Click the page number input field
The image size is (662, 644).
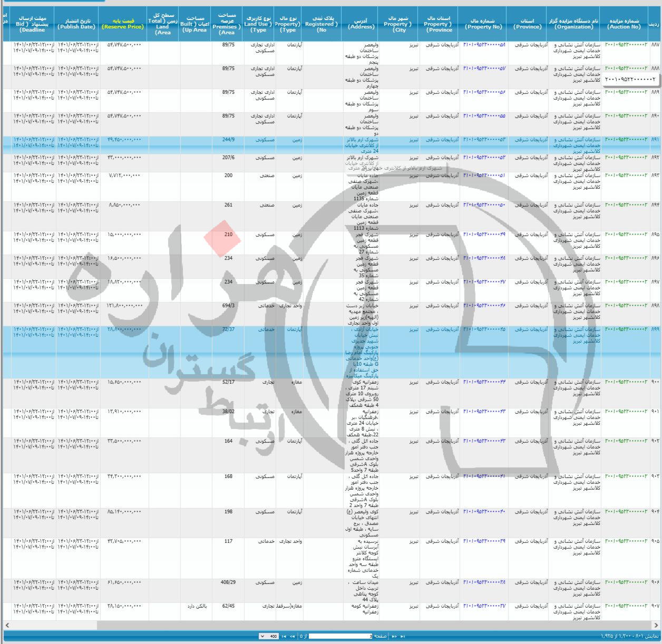coord(340,636)
